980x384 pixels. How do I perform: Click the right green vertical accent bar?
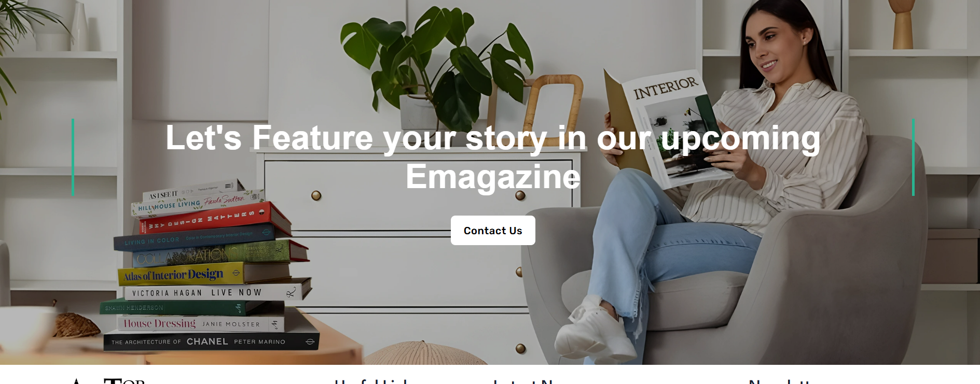tap(913, 157)
